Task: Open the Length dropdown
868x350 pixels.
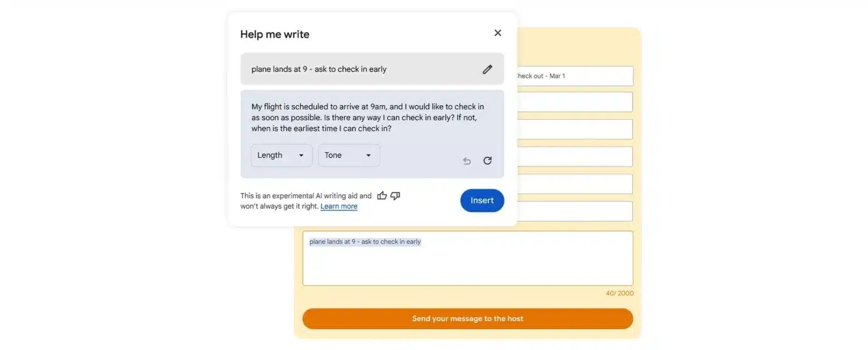Action: point(281,155)
